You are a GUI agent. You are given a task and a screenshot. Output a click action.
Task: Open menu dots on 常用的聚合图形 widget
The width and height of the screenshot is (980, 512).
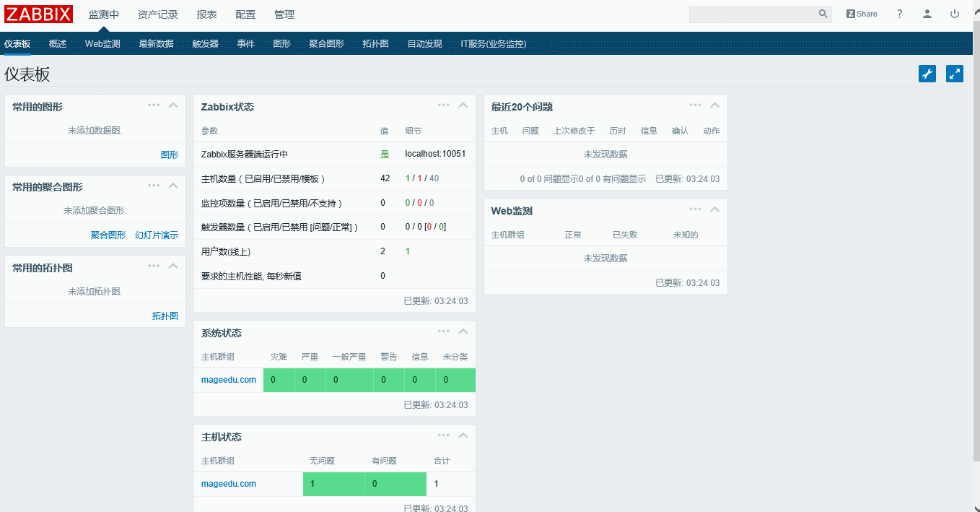click(154, 186)
